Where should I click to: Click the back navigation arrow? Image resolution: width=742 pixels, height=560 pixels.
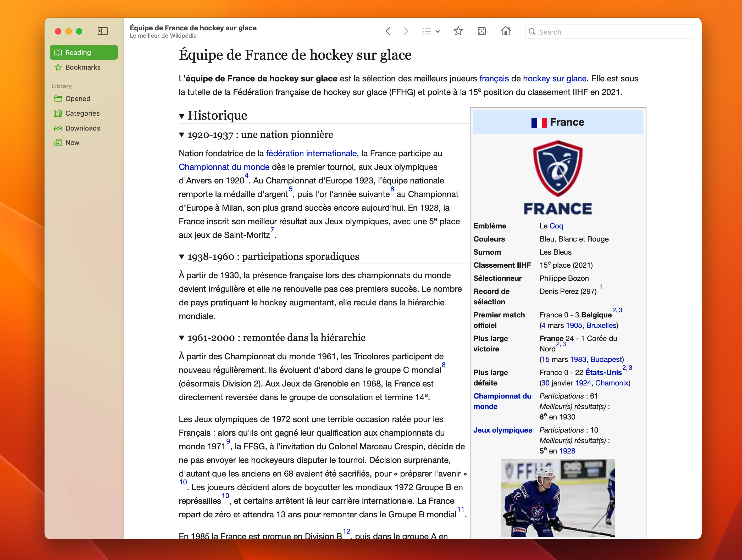click(x=387, y=31)
